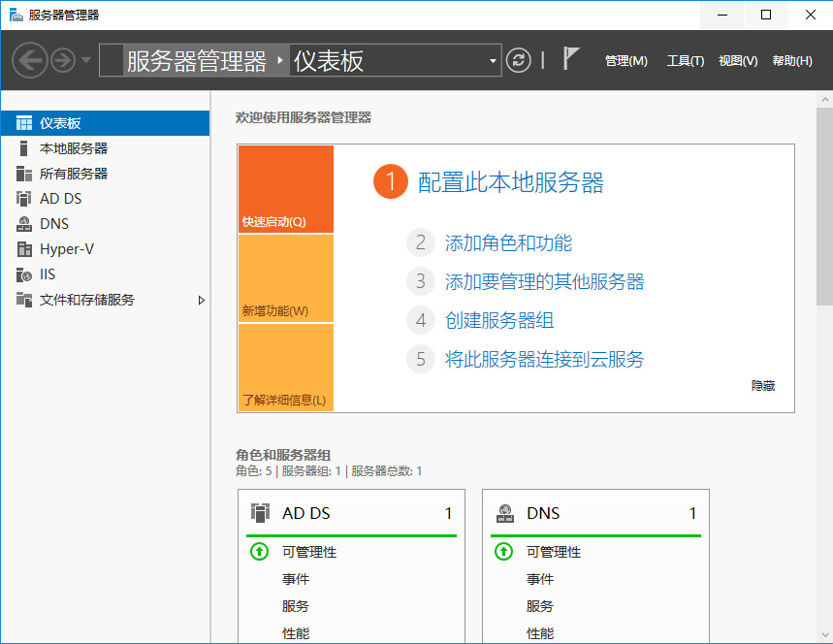Viewport: 833px width, 644px height.
Task: Open the 管理(M) menu
Action: (x=625, y=60)
